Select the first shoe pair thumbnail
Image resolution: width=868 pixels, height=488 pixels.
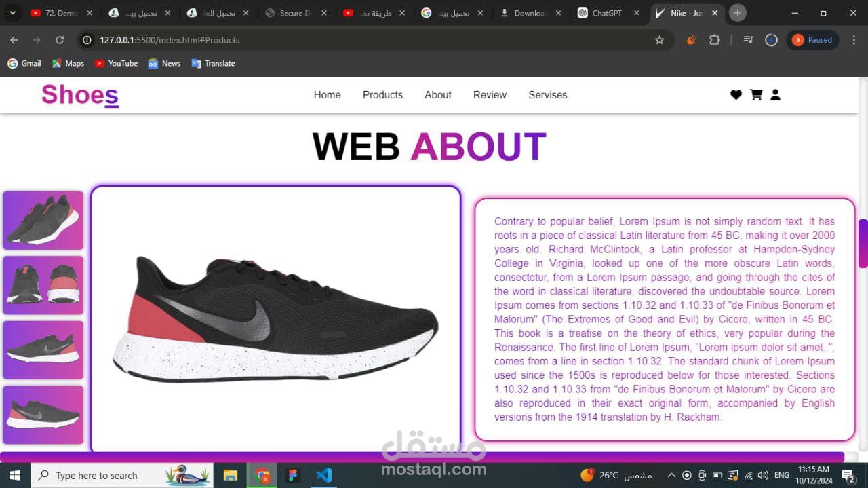(x=43, y=221)
